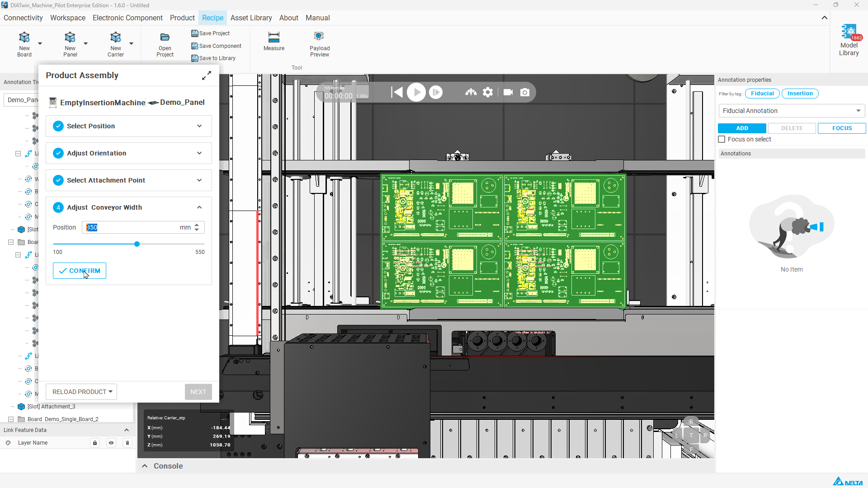Increase Position using the stepper up arrow
868x488 pixels.
[197, 225]
